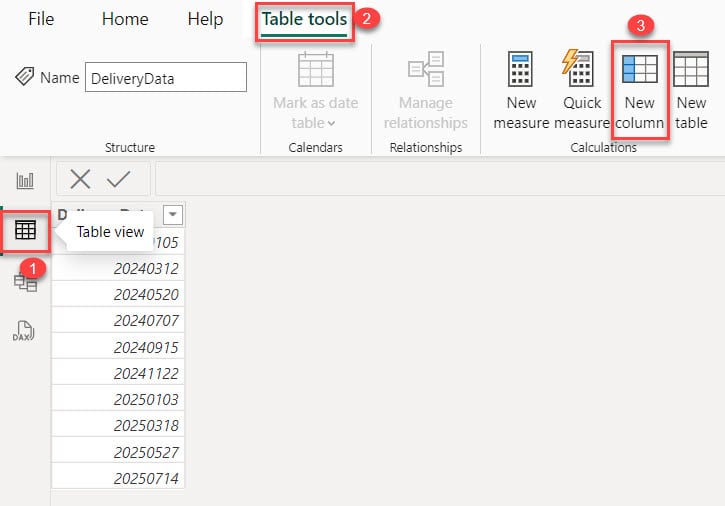Click Mark as date table
Screen dimensions: 725x506
coord(315,91)
